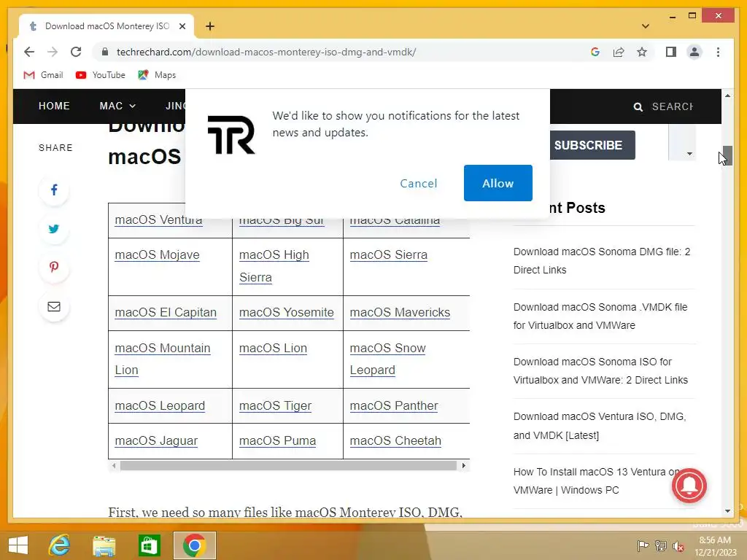Open a new browser tab

click(x=209, y=26)
